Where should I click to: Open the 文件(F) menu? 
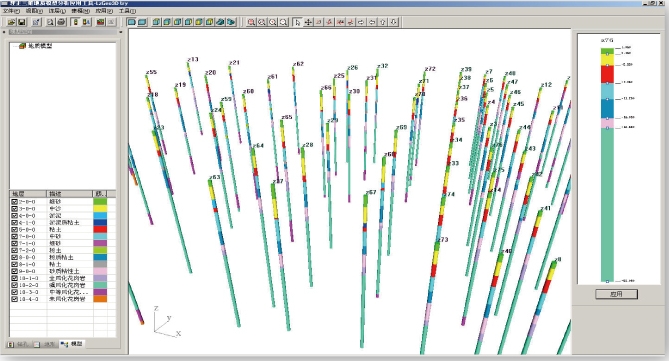point(12,11)
